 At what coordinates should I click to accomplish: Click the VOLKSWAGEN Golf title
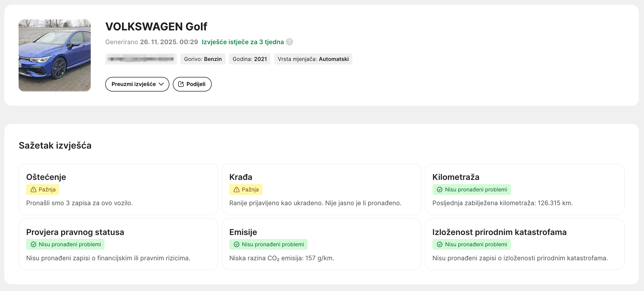(x=156, y=27)
